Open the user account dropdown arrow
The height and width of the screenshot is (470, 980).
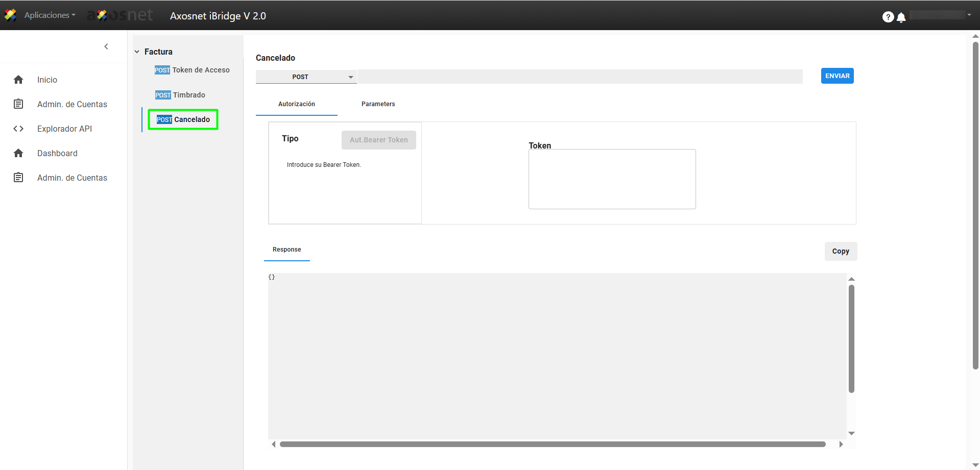tap(969, 15)
